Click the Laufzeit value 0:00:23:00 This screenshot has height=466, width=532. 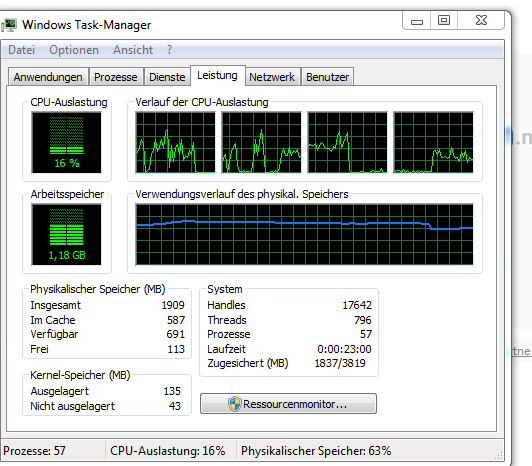[344, 349]
